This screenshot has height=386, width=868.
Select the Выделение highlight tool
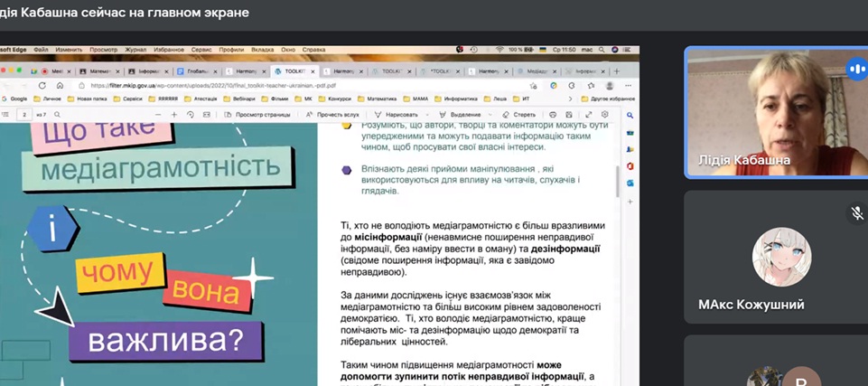pos(460,115)
